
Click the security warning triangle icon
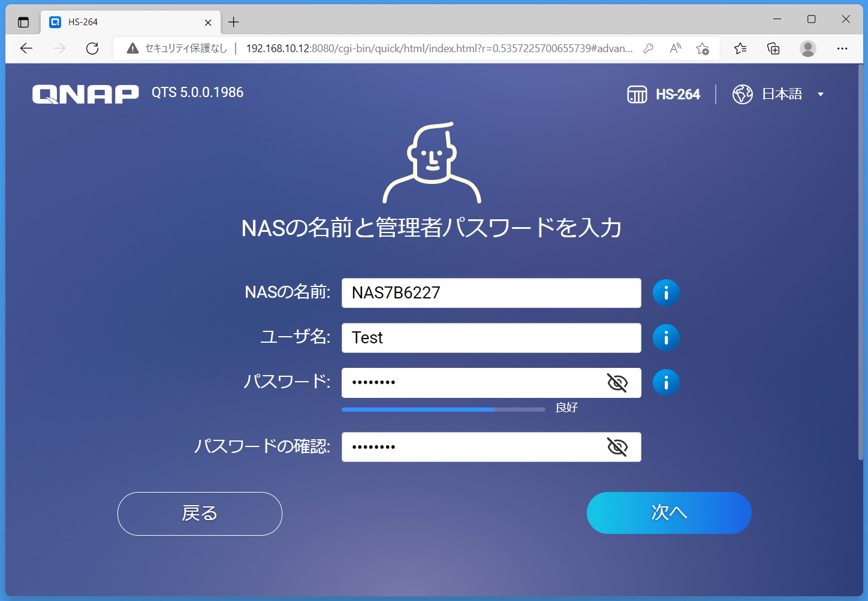tap(132, 49)
